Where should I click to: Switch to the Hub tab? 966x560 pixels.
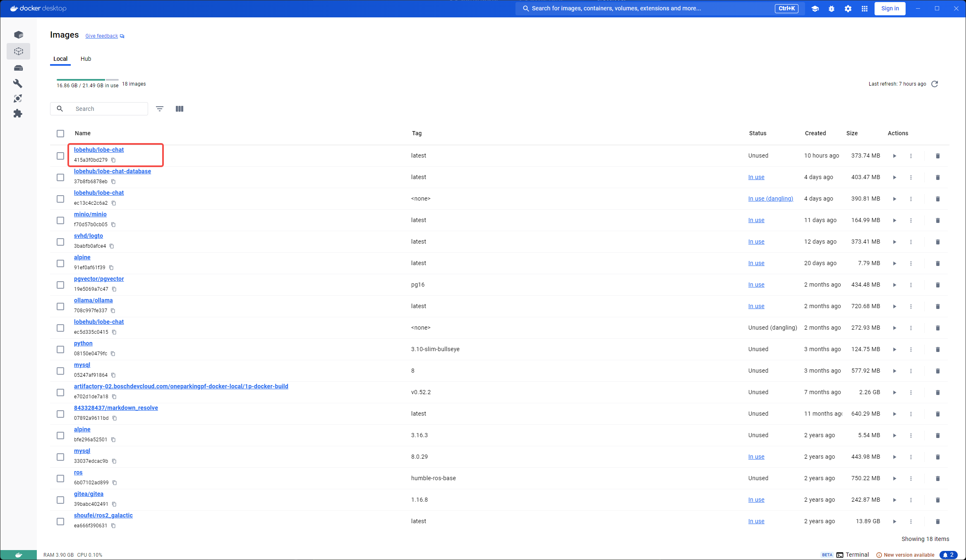(x=86, y=59)
